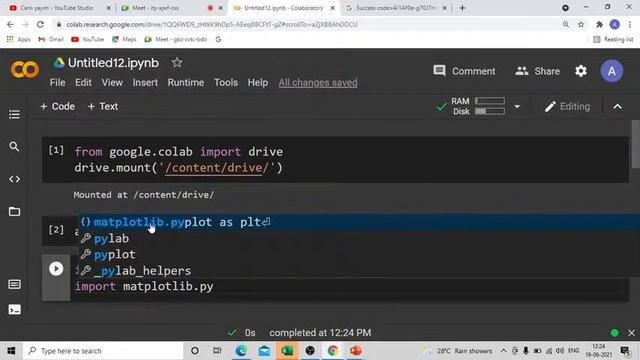Open the Editing mode dropdown

click(567, 107)
